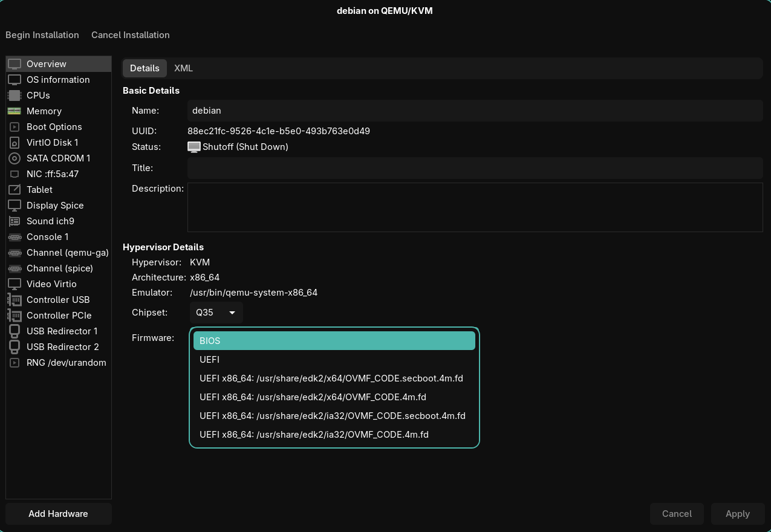Click the Apply button
Viewport: 771px width, 532px height.
pos(738,514)
